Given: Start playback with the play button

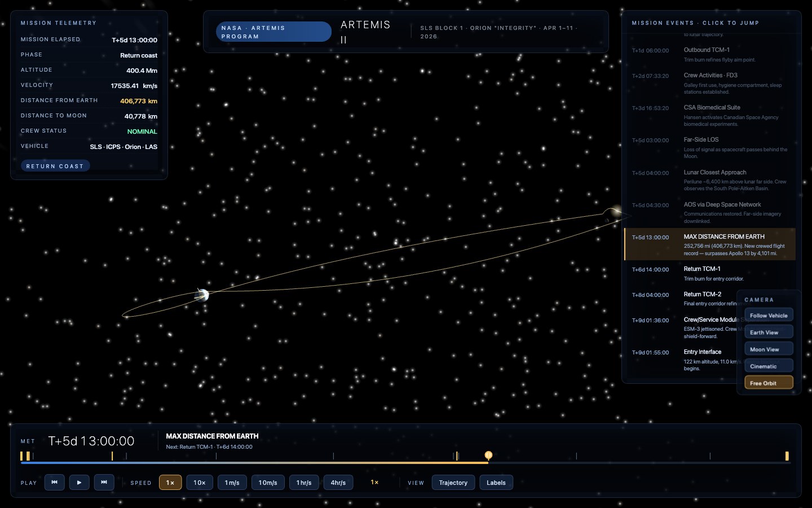Looking at the screenshot, I should 79,483.
